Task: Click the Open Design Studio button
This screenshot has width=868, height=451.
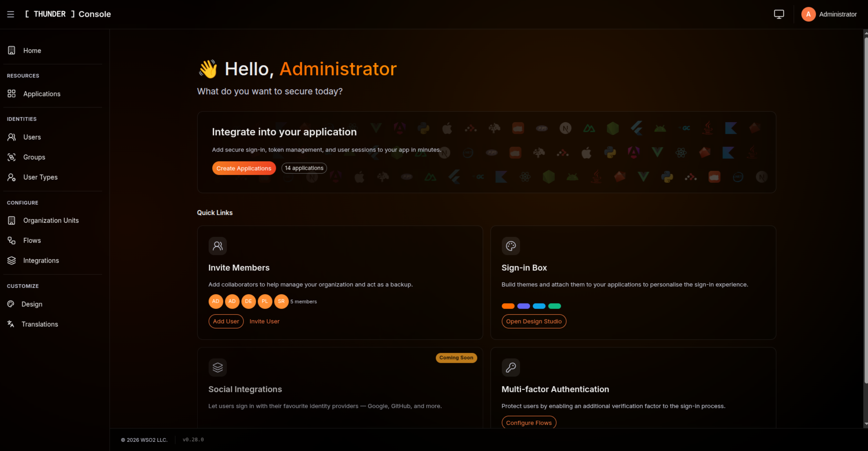Action: tap(534, 322)
